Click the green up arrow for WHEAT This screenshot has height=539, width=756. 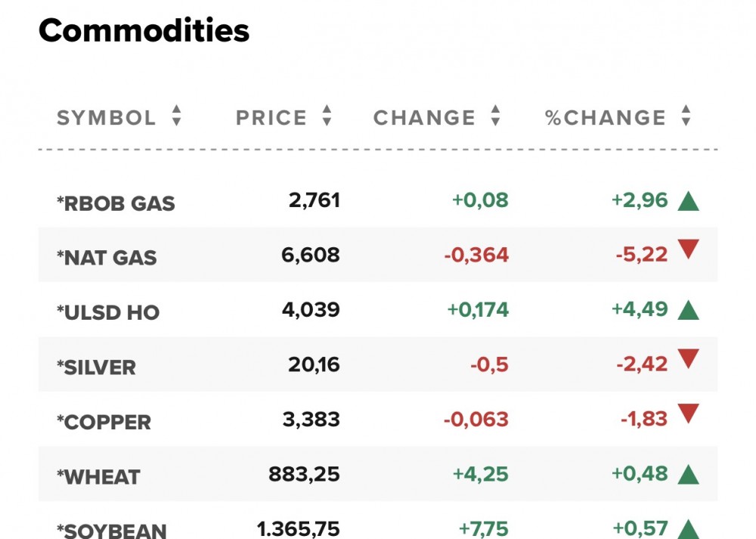coord(688,474)
